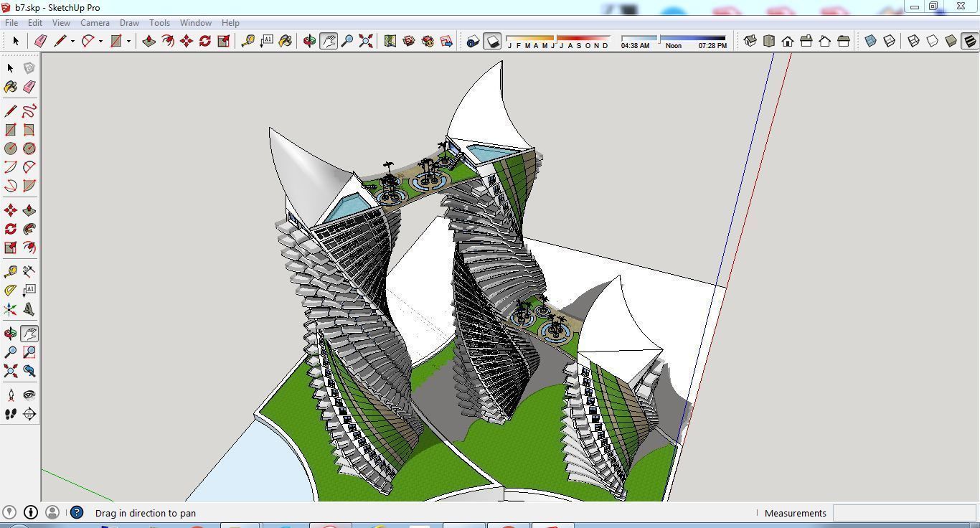Select the 3D Text tool in left toolbar
980x528 pixels.
click(x=29, y=309)
